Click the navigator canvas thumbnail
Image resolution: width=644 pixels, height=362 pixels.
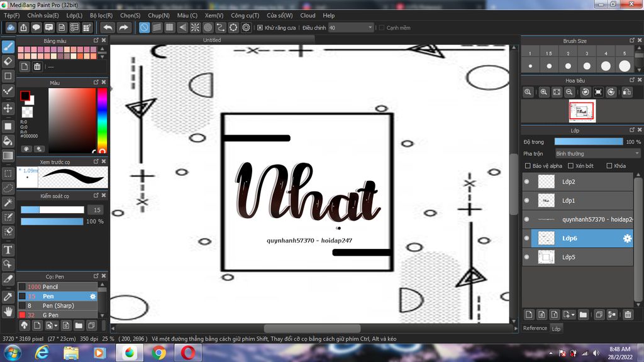click(x=582, y=111)
